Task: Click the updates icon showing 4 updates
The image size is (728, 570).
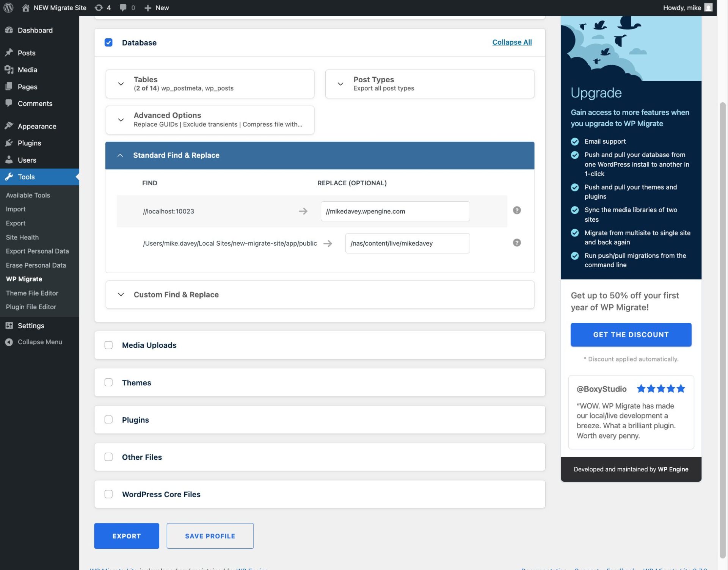Action: 99,8
